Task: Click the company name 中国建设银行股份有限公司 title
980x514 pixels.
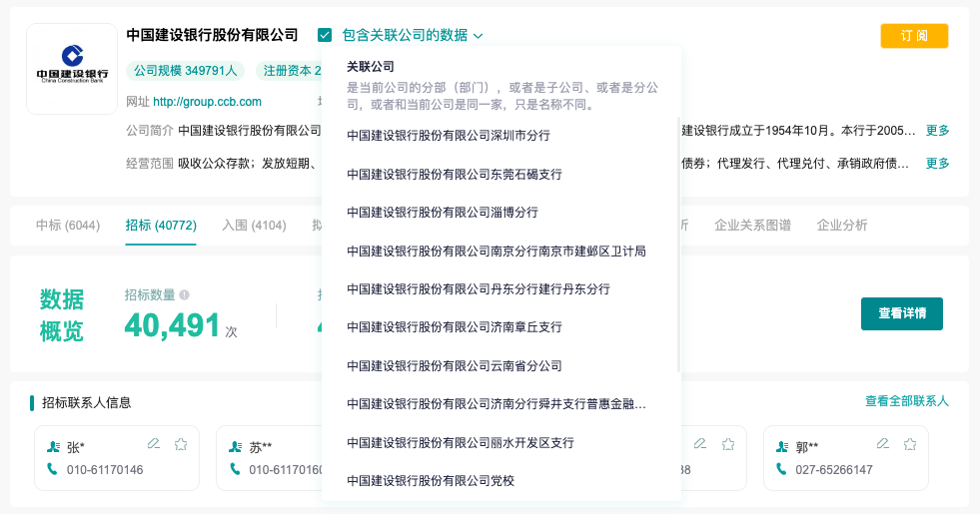Action: [212, 35]
